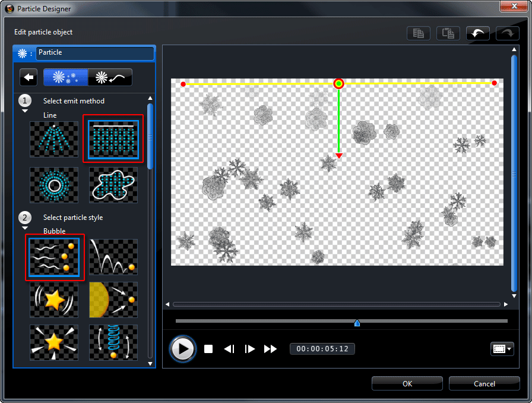The height and width of the screenshot is (403, 532).
Task: Choose the shaking star particle style
Action: (54, 300)
